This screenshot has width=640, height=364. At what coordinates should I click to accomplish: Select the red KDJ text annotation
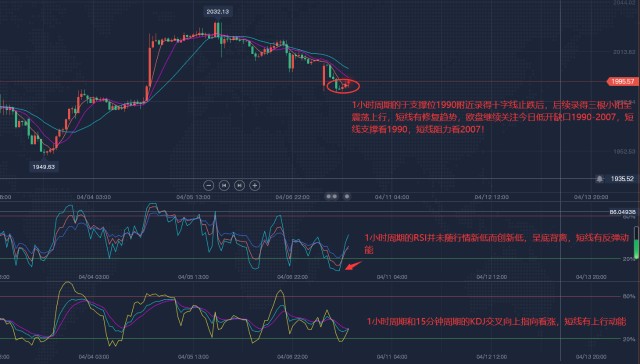tap(496, 322)
